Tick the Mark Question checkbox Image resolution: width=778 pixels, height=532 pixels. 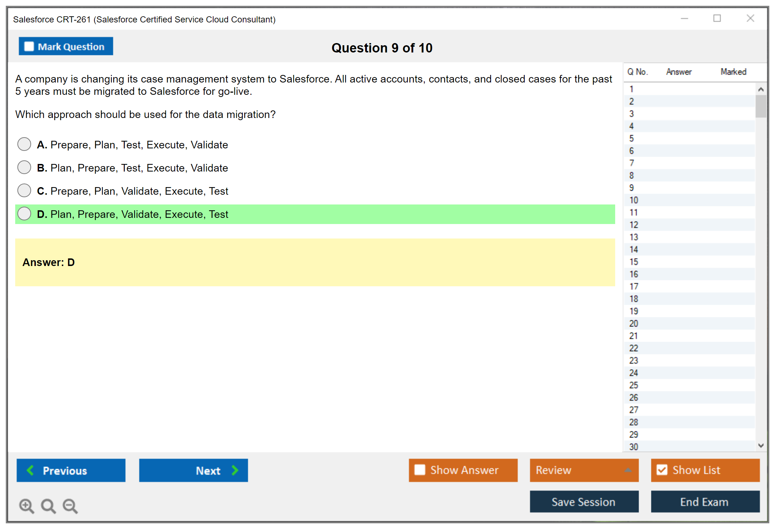point(29,46)
